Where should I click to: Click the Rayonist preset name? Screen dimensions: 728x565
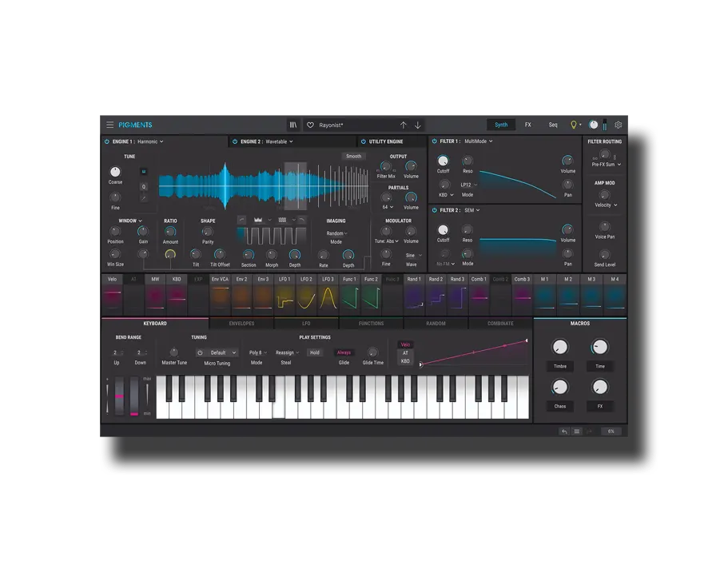pos(331,125)
